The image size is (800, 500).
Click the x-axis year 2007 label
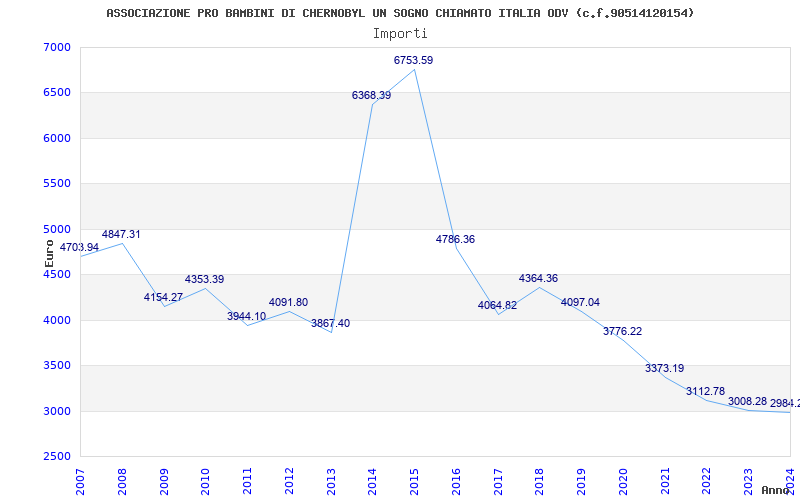[x=80, y=481]
